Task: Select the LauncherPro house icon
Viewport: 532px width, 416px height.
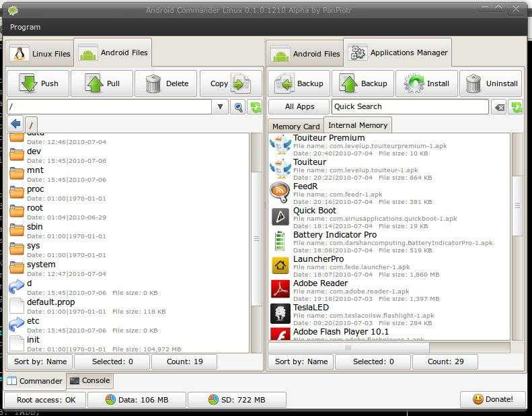Action: pos(280,265)
